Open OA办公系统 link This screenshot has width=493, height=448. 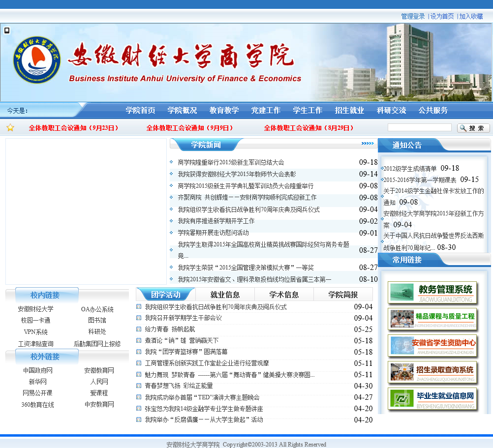(97, 309)
